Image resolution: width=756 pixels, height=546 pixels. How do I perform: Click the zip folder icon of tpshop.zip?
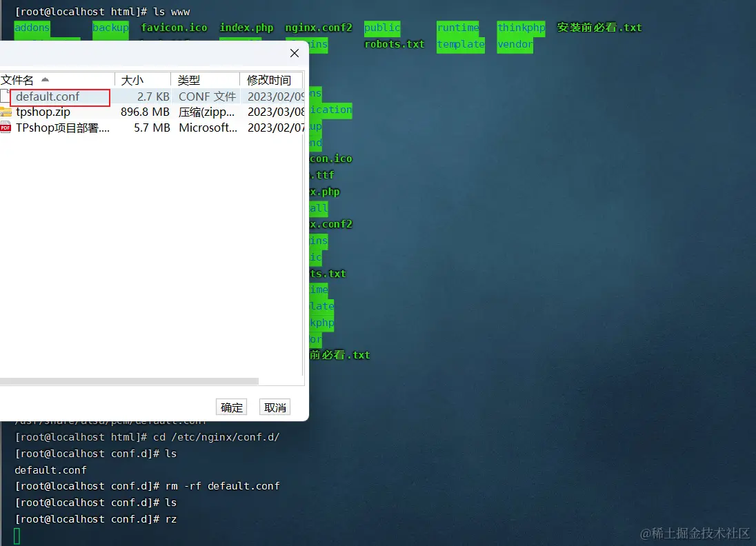coord(6,112)
